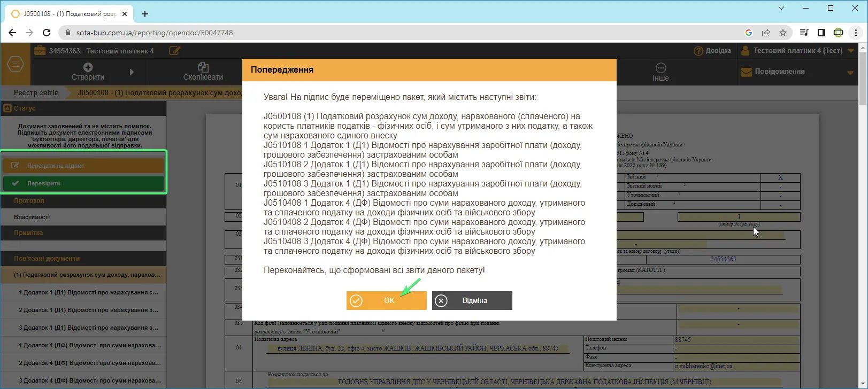Click the Скопіювати copy icon
This screenshot has width=868, height=389.
[x=203, y=67]
